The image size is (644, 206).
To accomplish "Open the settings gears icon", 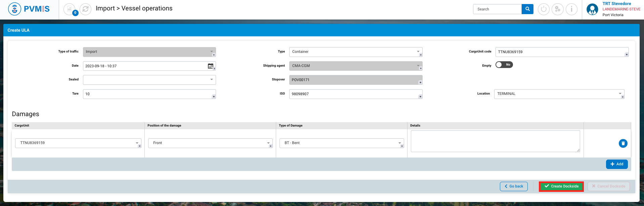I will (x=558, y=9).
